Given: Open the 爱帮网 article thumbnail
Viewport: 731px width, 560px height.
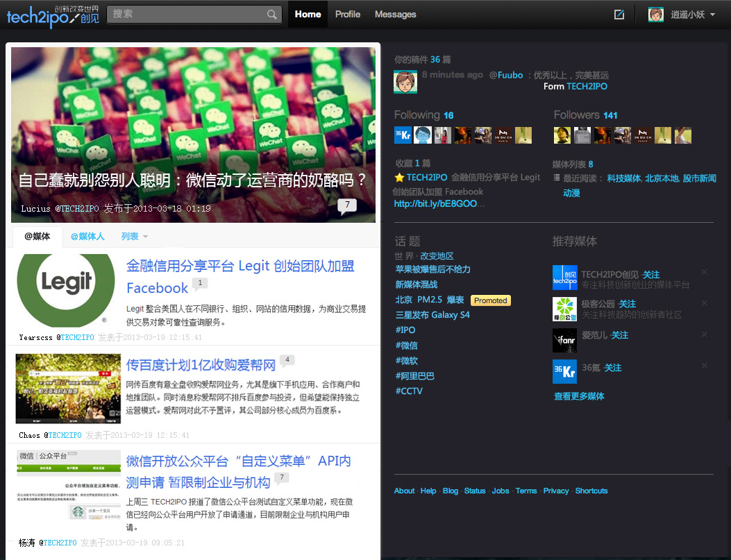Looking at the screenshot, I should [68, 389].
